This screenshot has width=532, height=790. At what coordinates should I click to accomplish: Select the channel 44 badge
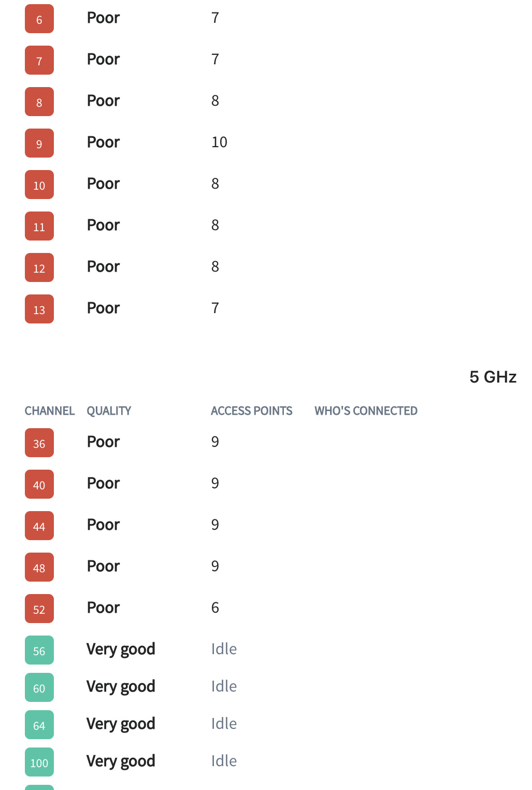click(39, 526)
